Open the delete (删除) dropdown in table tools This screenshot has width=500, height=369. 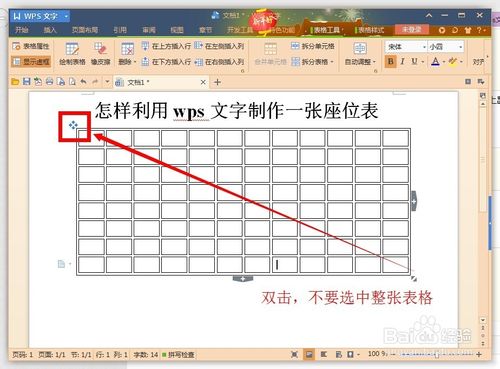point(127,54)
